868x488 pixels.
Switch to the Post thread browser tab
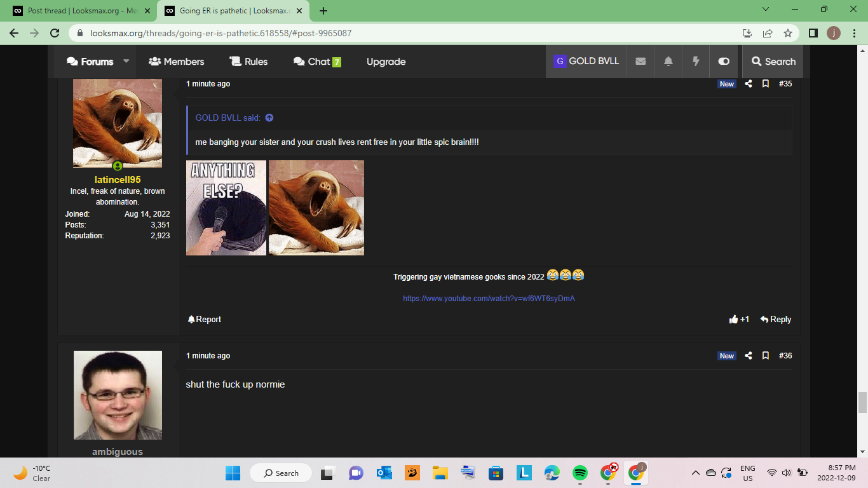[81, 11]
